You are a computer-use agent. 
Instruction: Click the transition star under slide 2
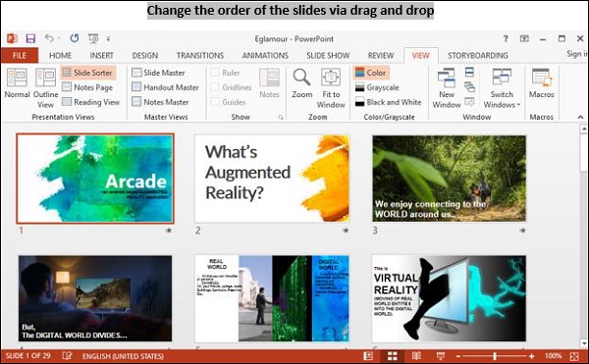(x=346, y=231)
